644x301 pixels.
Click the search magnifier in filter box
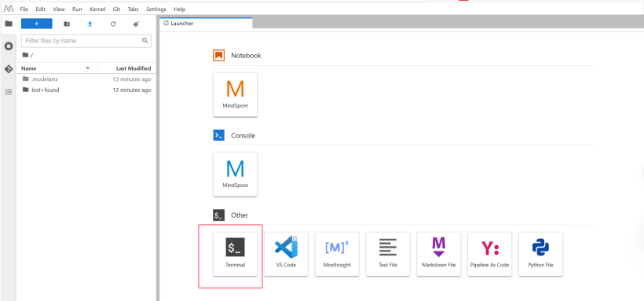[145, 41]
